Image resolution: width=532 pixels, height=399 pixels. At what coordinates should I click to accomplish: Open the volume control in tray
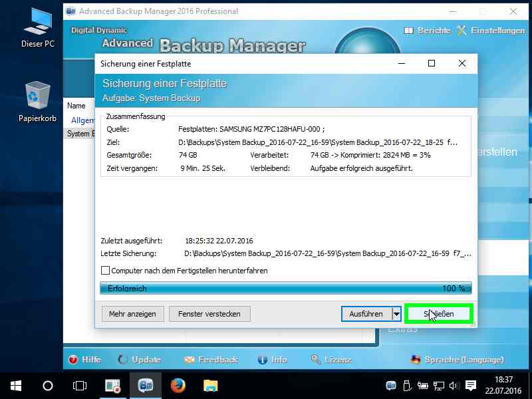click(454, 386)
